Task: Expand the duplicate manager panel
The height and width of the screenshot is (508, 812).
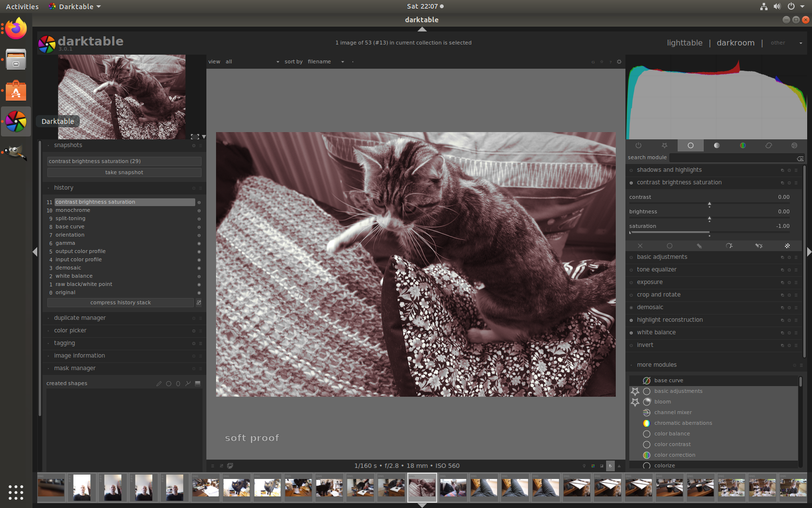Action: click(80, 318)
